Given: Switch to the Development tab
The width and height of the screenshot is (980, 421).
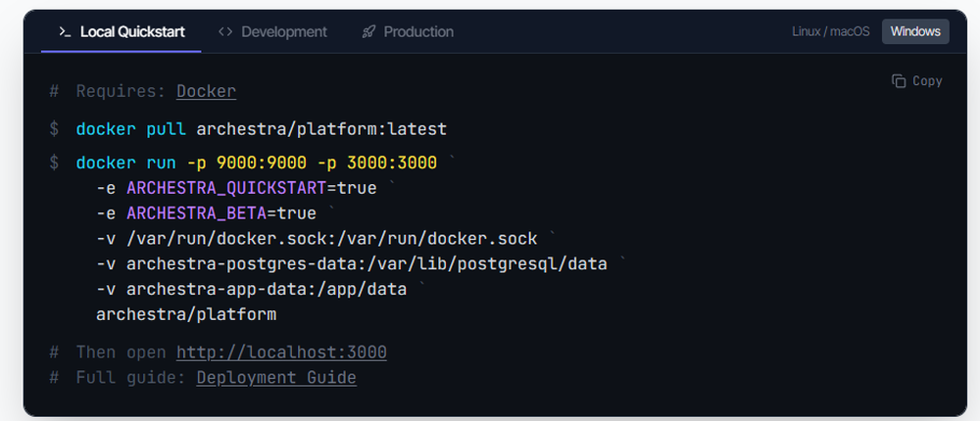Looking at the screenshot, I should pyautogui.click(x=272, y=32).
